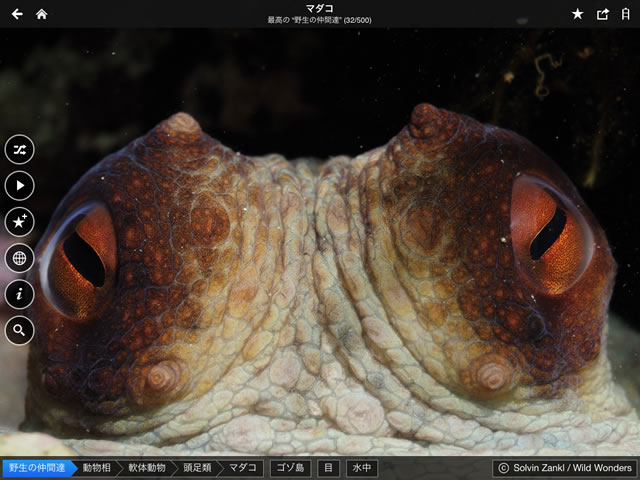Mark photo as favorite with star
Screen dimensions: 640x480
coord(578,14)
